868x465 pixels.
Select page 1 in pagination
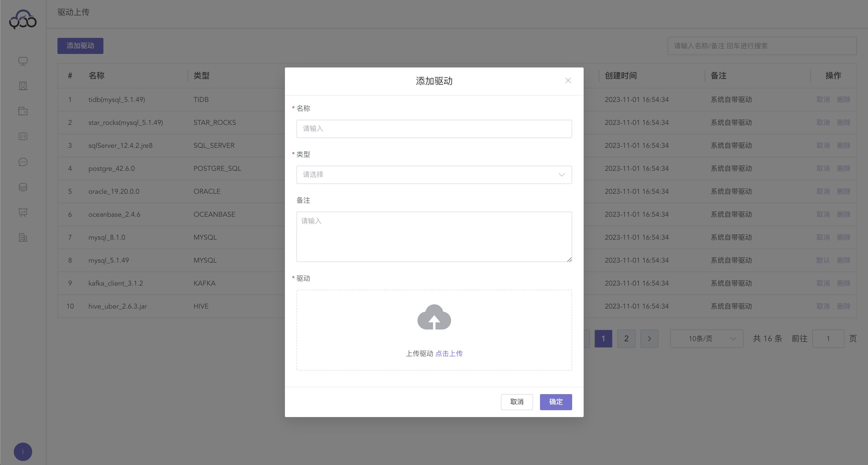coord(603,338)
